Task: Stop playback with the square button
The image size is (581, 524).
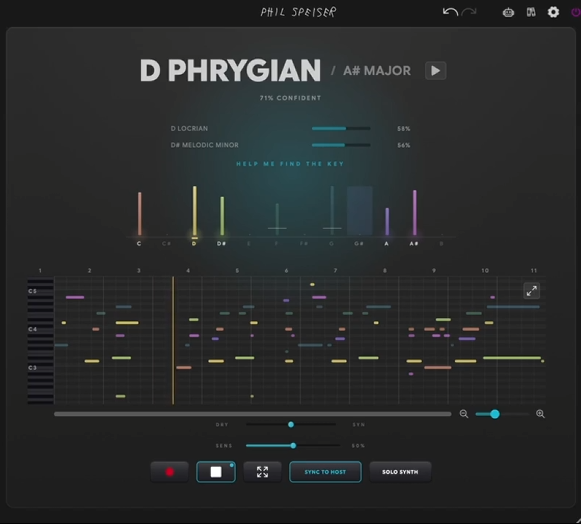Action: 216,472
